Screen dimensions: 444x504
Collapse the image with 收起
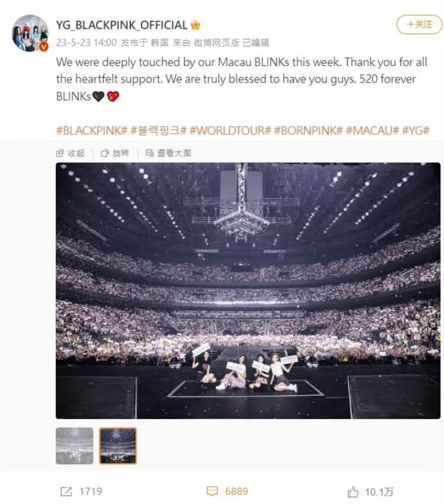(70, 153)
